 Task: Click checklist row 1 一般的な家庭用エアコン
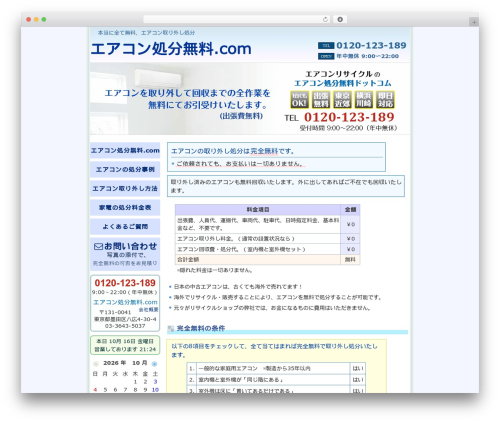pyautogui.click(x=276, y=368)
